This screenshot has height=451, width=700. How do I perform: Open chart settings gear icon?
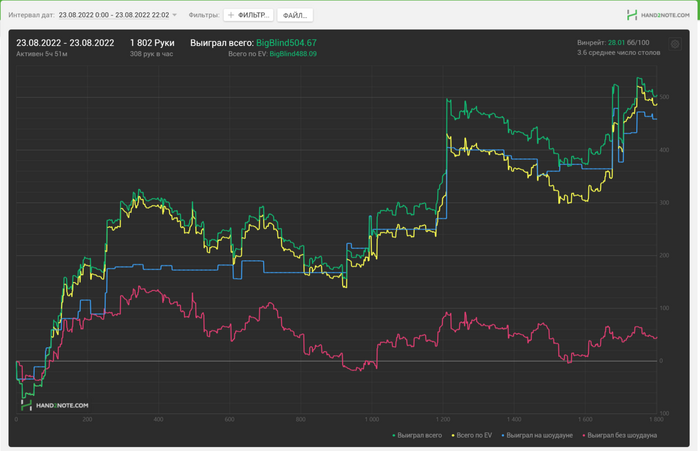point(675,44)
